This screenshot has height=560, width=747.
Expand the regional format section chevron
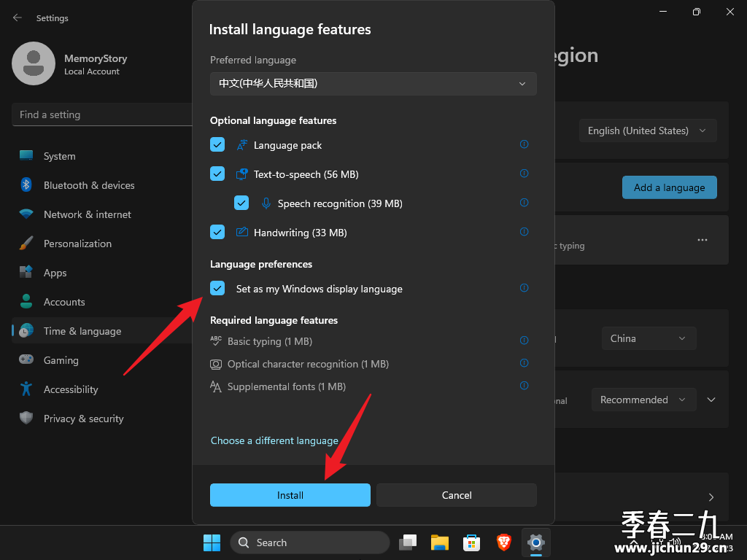pyautogui.click(x=711, y=400)
